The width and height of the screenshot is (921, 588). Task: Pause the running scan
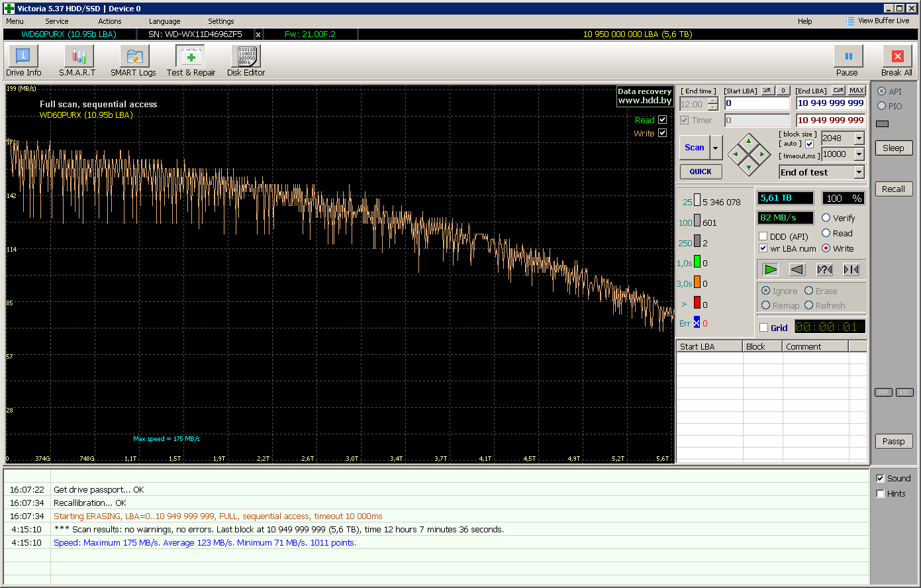tap(848, 56)
